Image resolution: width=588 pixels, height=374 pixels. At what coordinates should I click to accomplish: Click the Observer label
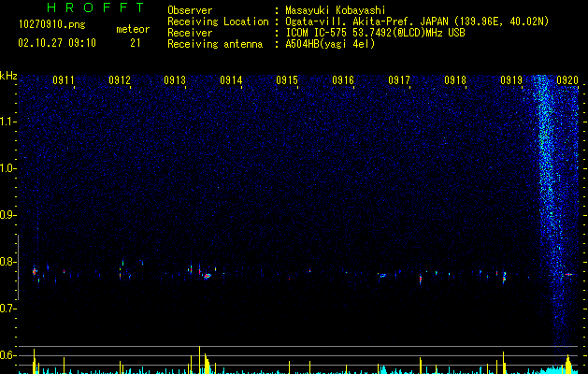click(x=190, y=10)
